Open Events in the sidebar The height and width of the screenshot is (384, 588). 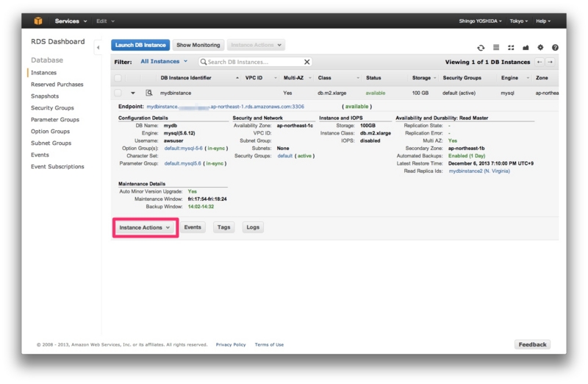[x=40, y=154]
